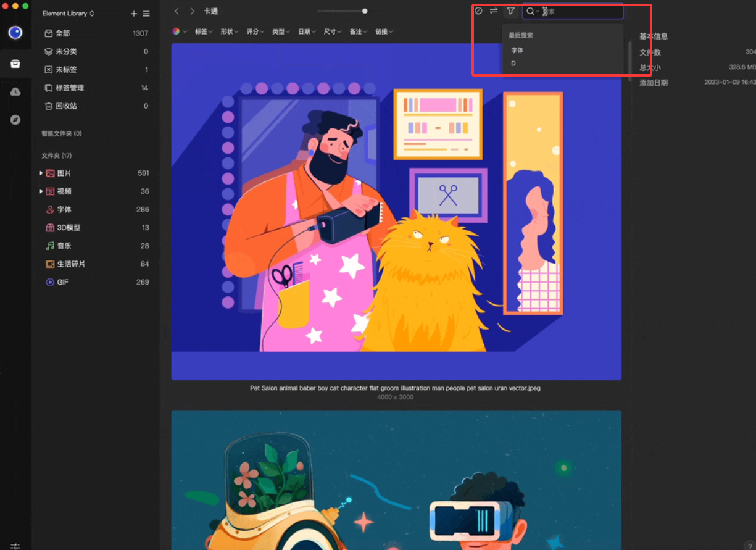Click the 未分类 layers icon
This screenshot has height=550, width=756.
coord(49,51)
